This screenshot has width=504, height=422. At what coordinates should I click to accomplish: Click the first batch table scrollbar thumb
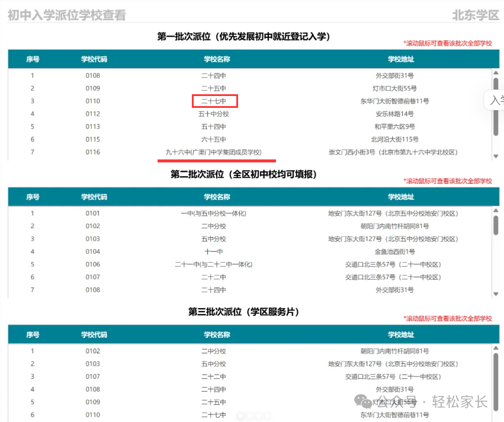(x=496, y=107)
